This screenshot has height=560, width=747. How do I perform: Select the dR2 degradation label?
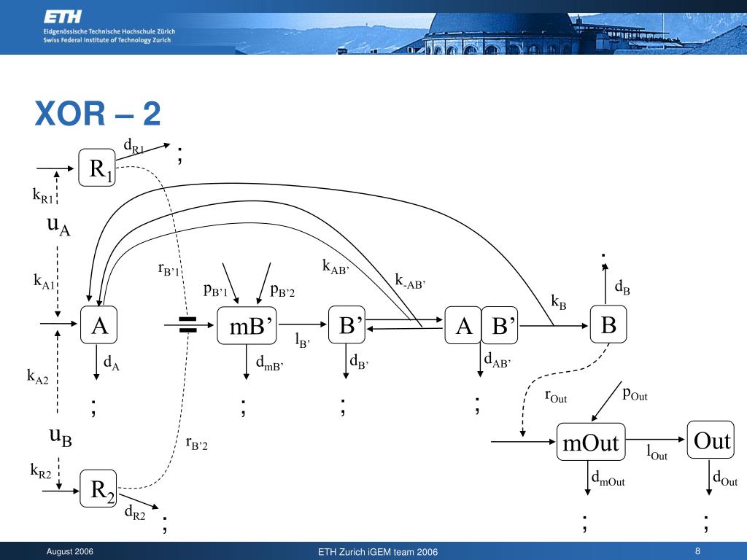click(135, 513)
